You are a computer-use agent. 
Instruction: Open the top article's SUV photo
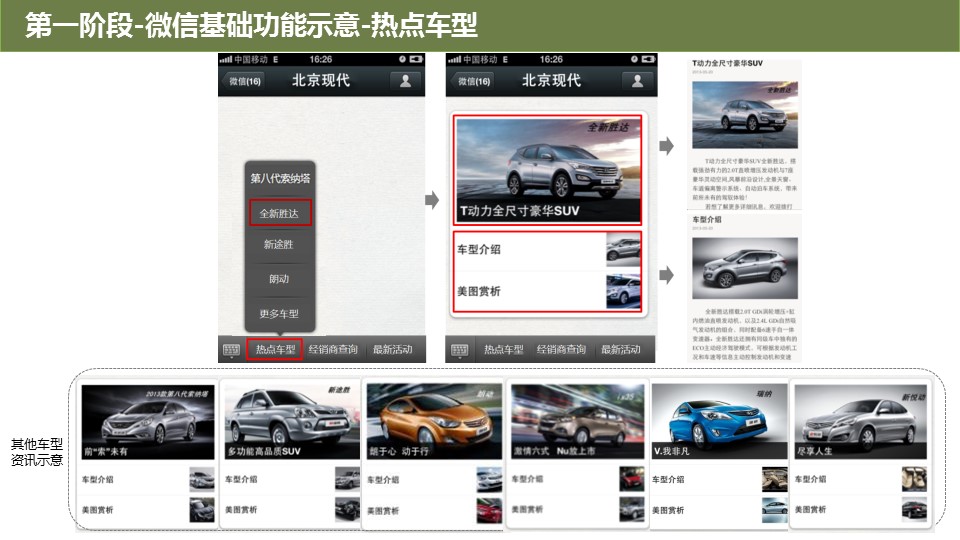pos(744,115)
